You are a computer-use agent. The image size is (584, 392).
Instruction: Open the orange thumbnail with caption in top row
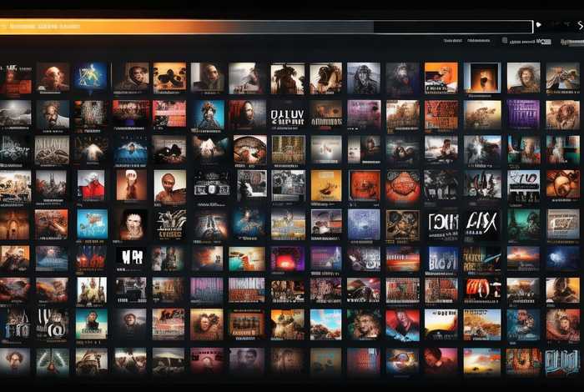(441, 78)
